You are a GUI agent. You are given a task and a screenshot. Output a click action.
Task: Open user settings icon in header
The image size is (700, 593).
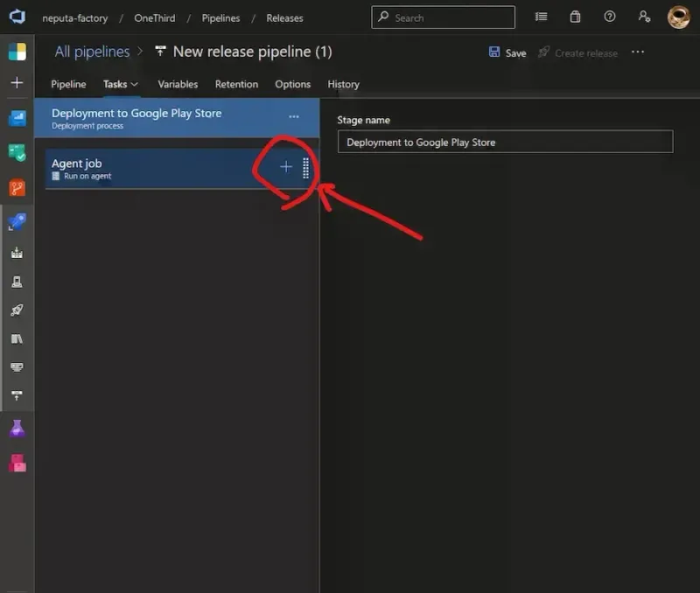tap(644, 17)
